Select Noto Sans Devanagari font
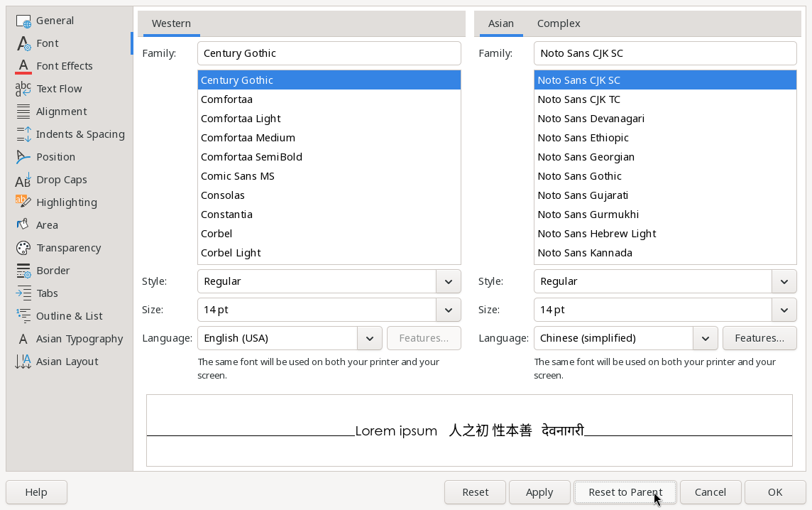Image resolution: width=812 pixels, height=510 pixels. [666, 119]
